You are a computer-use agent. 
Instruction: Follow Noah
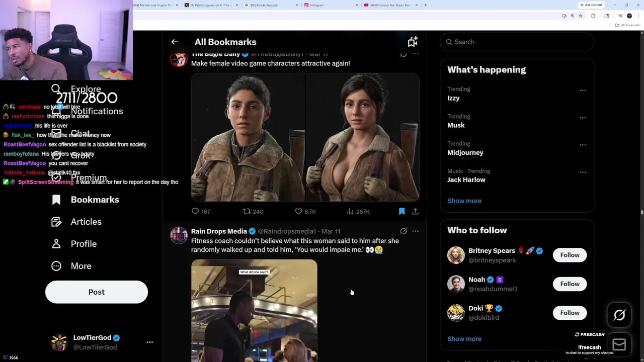[570, 284]
